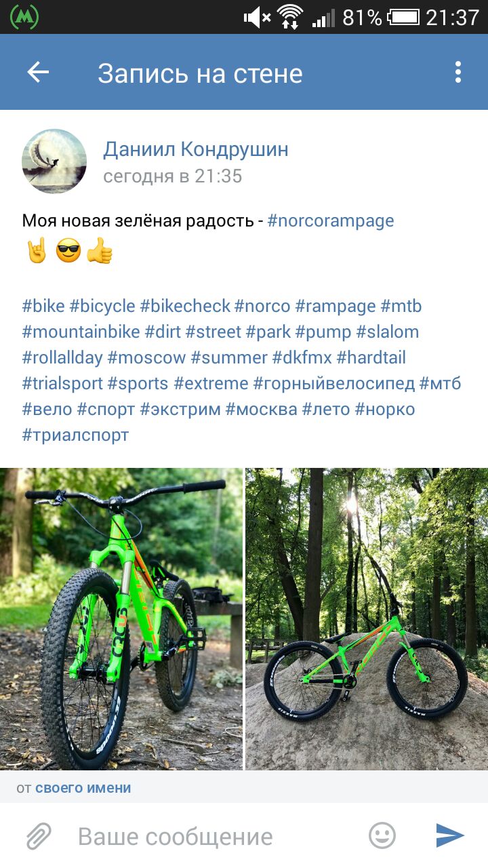Screen dimensions: 488x868
Task: Tap the #триалспорт hashtag
Action: [75, 435]
